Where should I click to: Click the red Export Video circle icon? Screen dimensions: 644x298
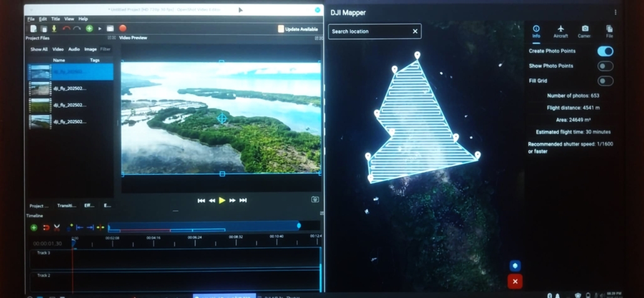pyautogui.click(x=123, y=28)
